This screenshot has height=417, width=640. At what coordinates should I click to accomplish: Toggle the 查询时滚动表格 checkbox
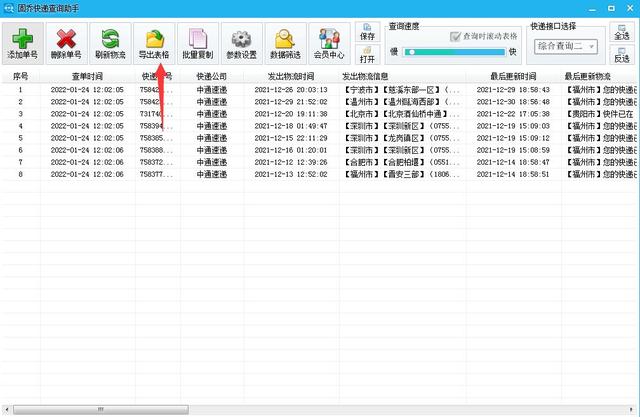tap(456, 36)
